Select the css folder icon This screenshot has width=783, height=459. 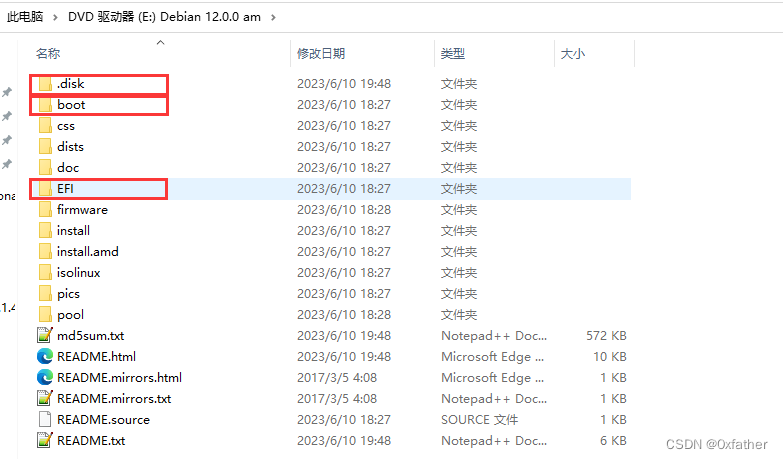(x=45, y=126)
